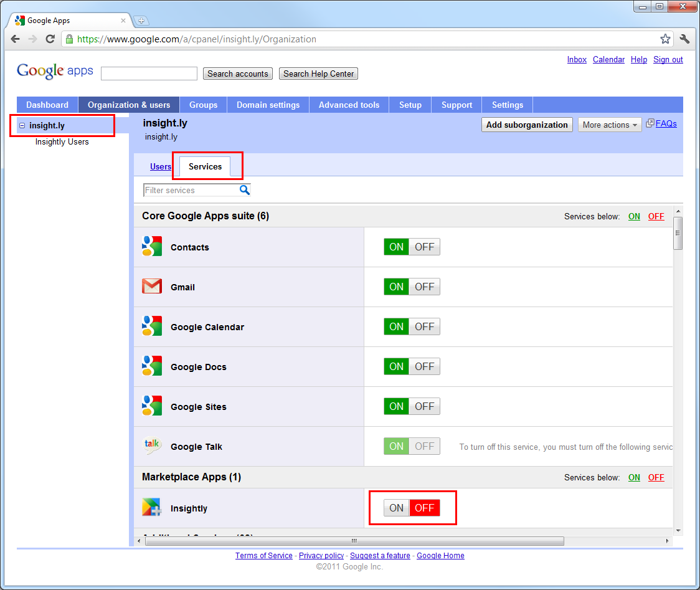Open the Support tab

pyautogui.click(x=456, y=105)
